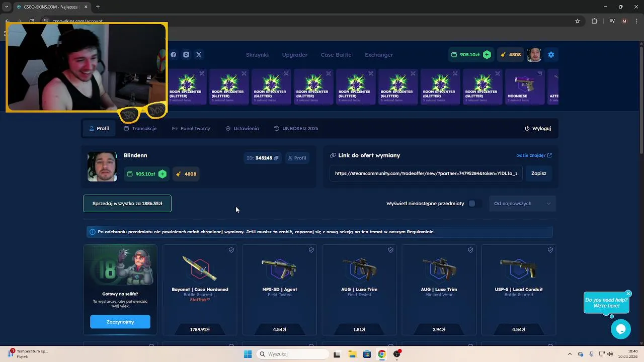Open the 'Gdzie znajdę?' link
Viewport: 644px width, 362px height.
(x=534, y=155)
